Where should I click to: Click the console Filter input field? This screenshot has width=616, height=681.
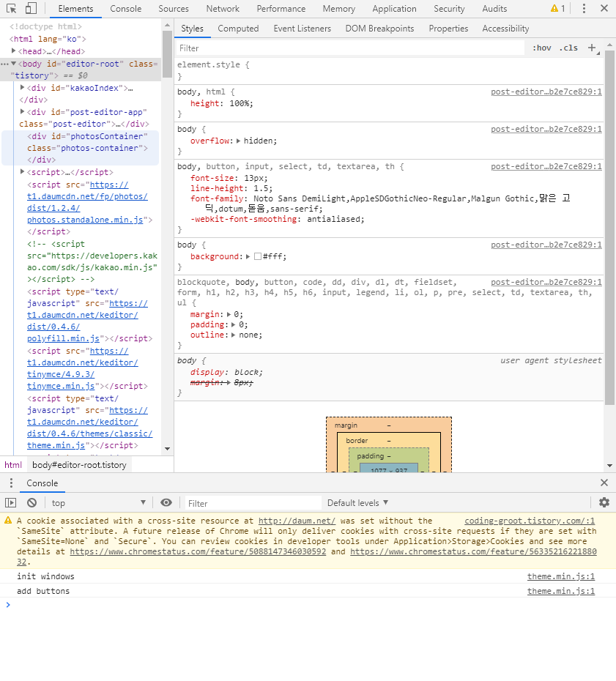coord(253,503)
